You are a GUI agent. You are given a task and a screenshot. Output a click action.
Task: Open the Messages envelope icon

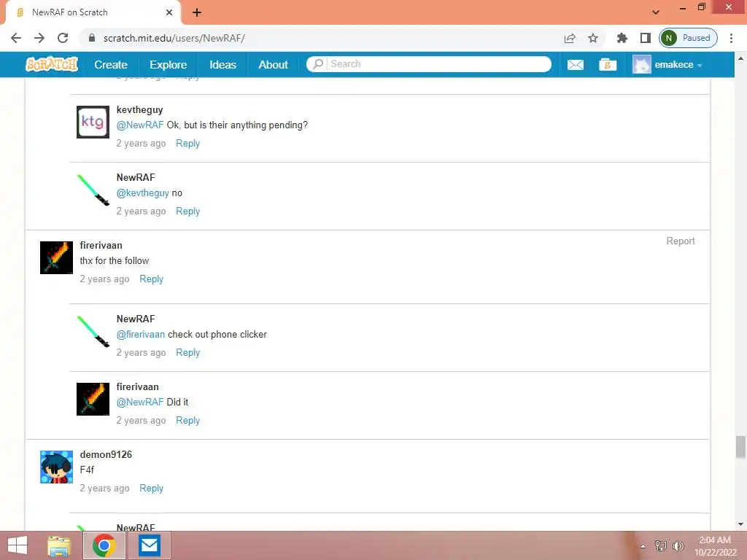[x=575, y=64]
